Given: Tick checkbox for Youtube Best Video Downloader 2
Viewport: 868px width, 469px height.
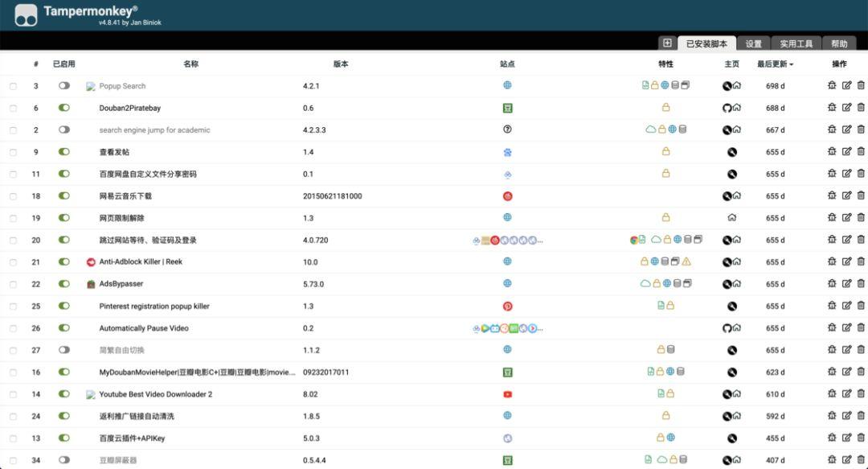Looking at the screenshot, I should click(x=13, y=394).
